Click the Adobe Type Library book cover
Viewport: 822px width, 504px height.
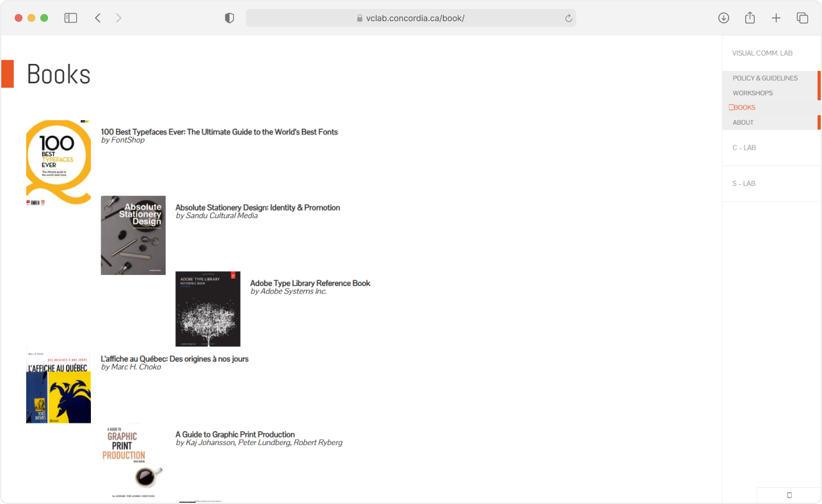tap(208, 309)
